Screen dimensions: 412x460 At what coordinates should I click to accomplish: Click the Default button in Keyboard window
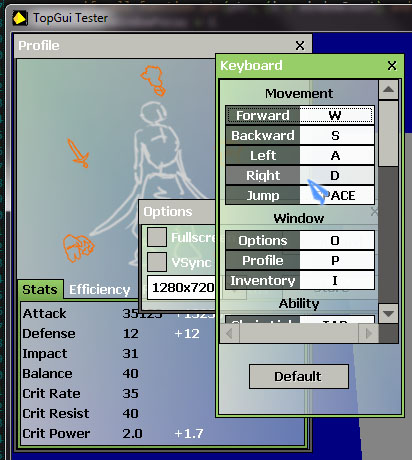click(299, 376)
